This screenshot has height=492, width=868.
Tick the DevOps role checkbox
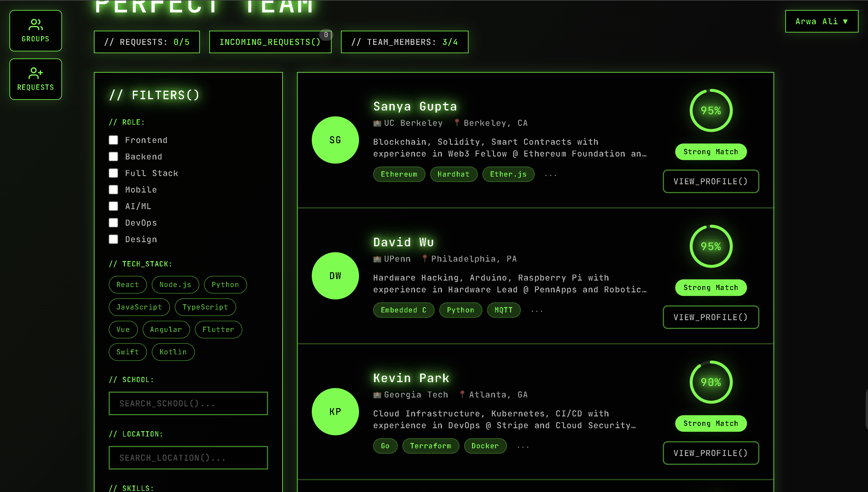[x=113, y=223]
